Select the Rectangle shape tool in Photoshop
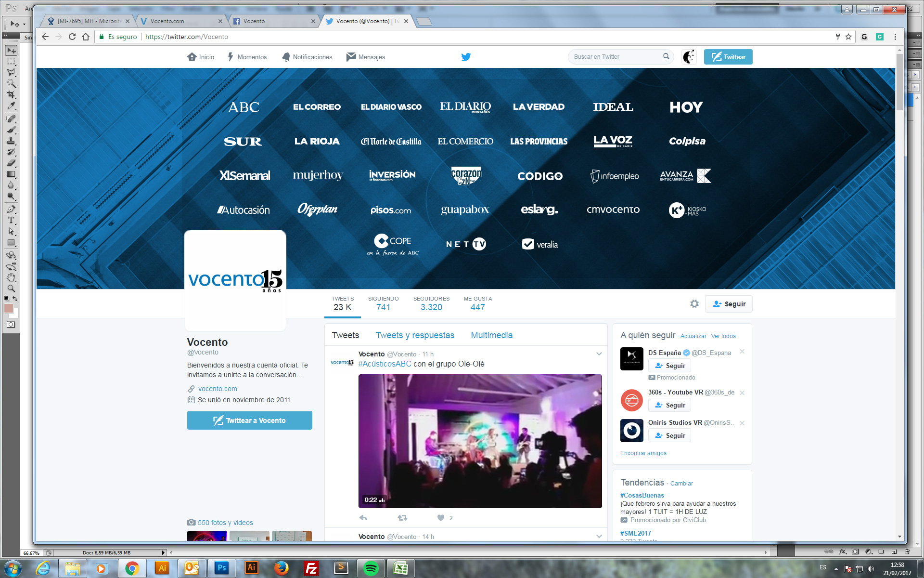924x578 pixels. pyautogui.click(x=11, y=243)
